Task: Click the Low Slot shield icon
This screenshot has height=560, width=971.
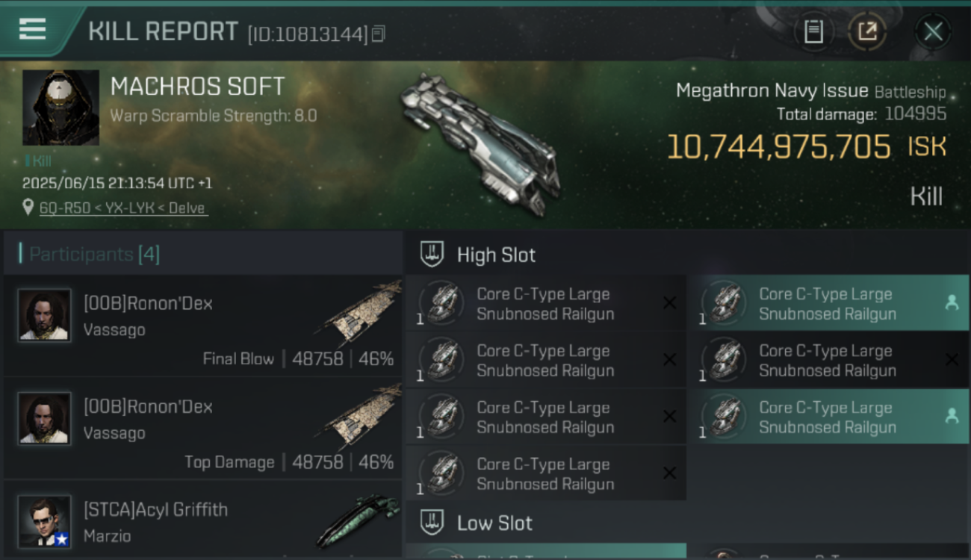Action: [x=432, y=523]
